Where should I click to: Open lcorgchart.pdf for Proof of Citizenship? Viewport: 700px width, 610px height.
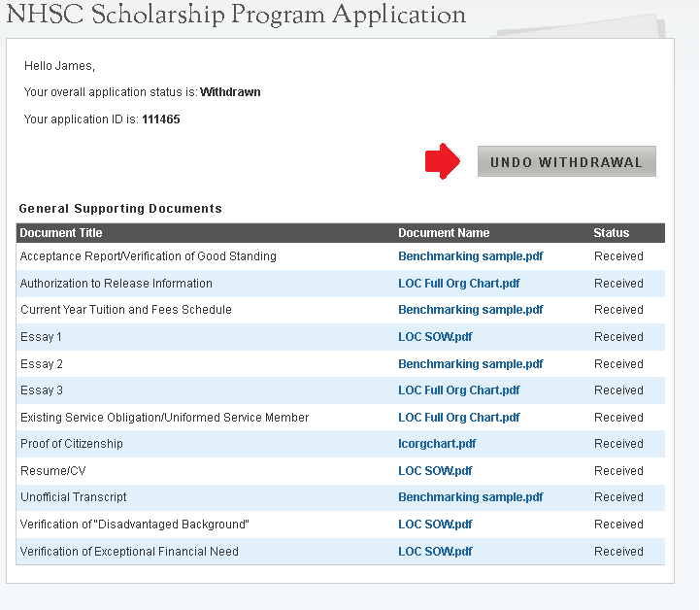point(437,444)
